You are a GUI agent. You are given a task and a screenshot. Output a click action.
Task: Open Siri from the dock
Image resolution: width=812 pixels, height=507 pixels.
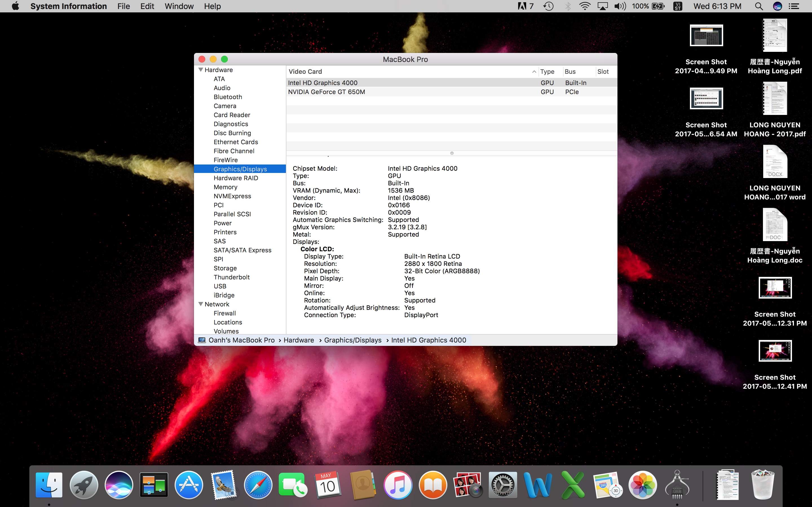click(118, 485)
